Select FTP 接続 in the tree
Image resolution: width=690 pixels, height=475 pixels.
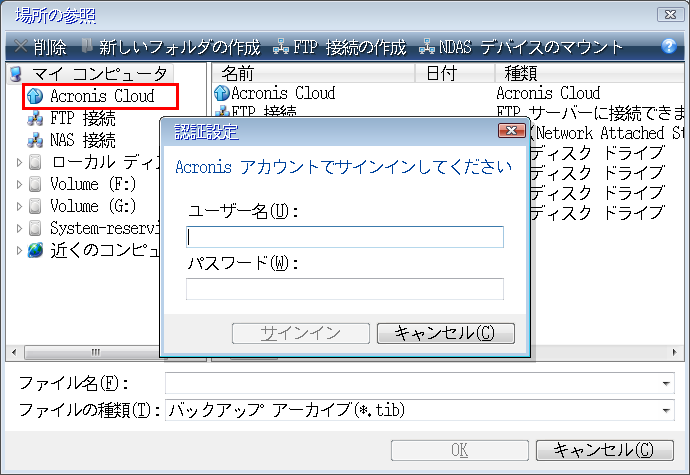point(83,118)
